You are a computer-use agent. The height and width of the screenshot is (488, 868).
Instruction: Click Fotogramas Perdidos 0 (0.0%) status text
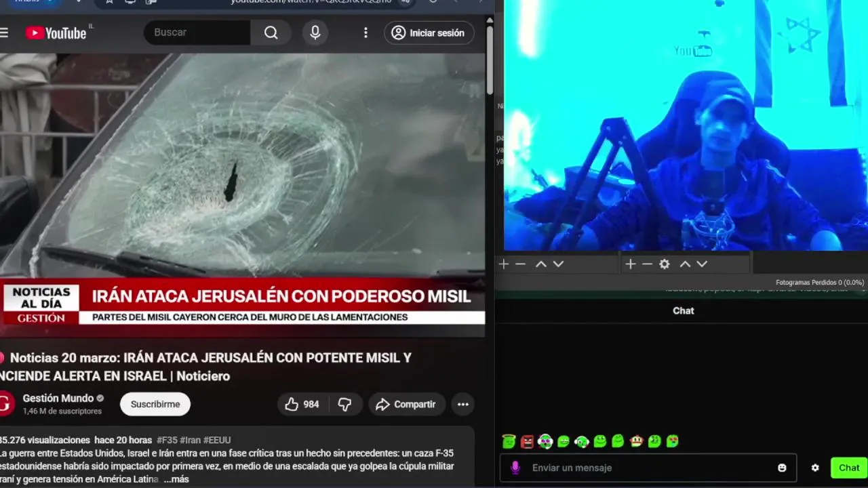[x=819, y=283]
